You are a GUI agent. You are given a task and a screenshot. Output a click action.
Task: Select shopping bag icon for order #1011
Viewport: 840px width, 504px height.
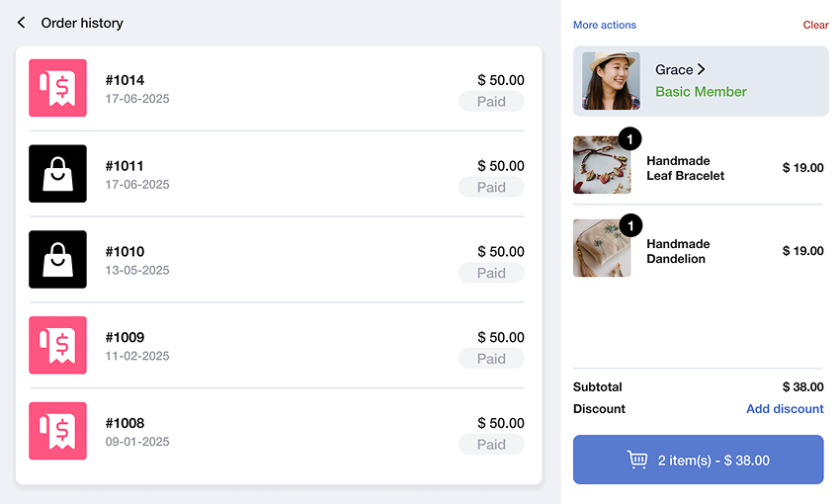58,174
